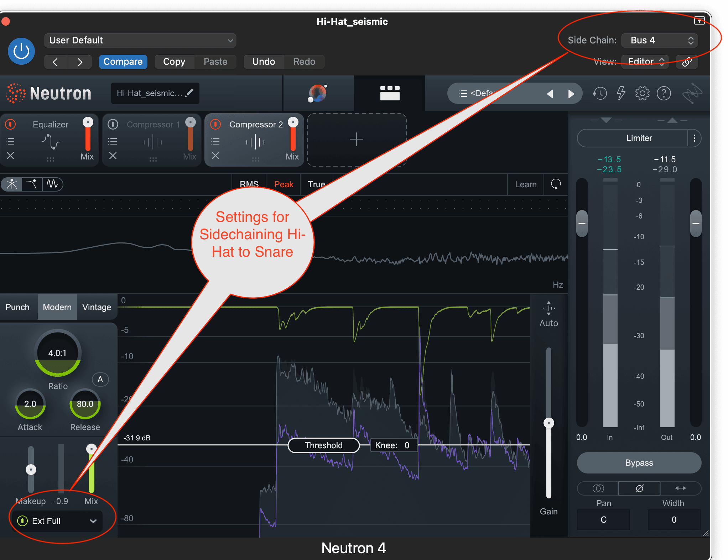Adjust the Equalizer Mix slider

click(x=88, y=134)
